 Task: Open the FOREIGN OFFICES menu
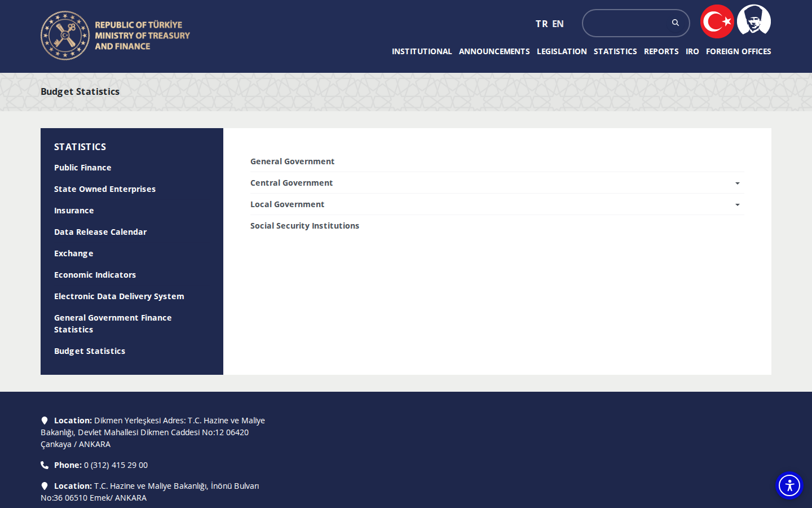[x=739, y=51]
